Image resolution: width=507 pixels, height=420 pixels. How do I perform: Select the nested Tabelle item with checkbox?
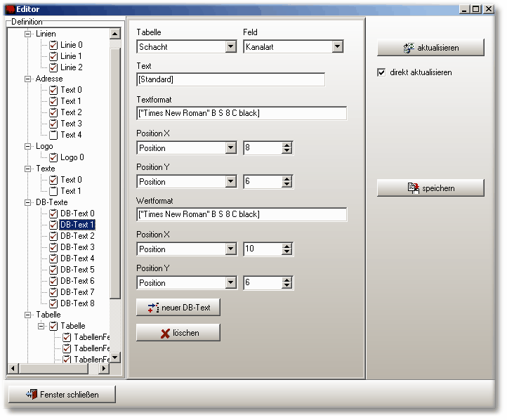click(x=73, y=326)
